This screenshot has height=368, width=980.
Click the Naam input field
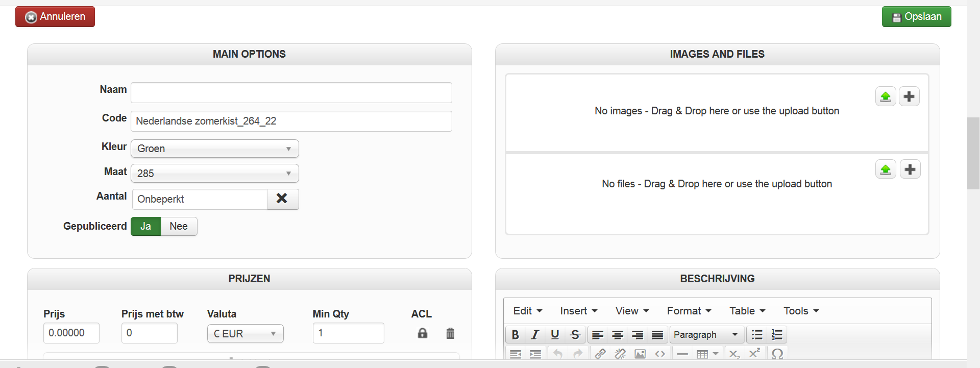click(x=291, y=93)
